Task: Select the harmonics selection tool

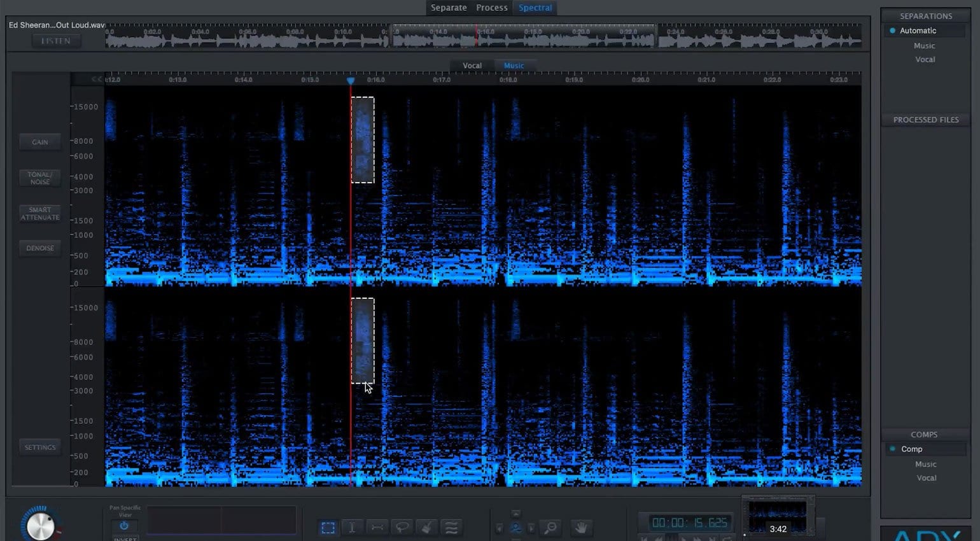Action: [x=452, y=527]
